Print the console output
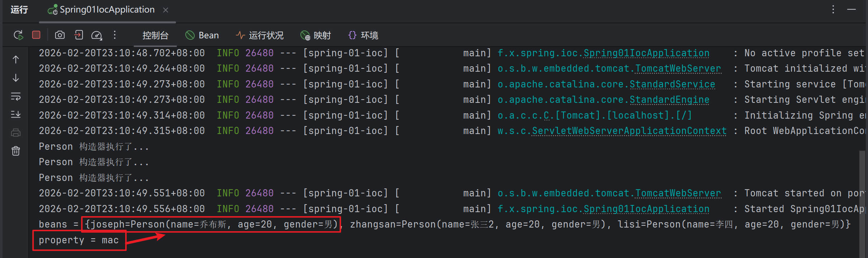Screen dimensions: 868x258 click(16, 133)
